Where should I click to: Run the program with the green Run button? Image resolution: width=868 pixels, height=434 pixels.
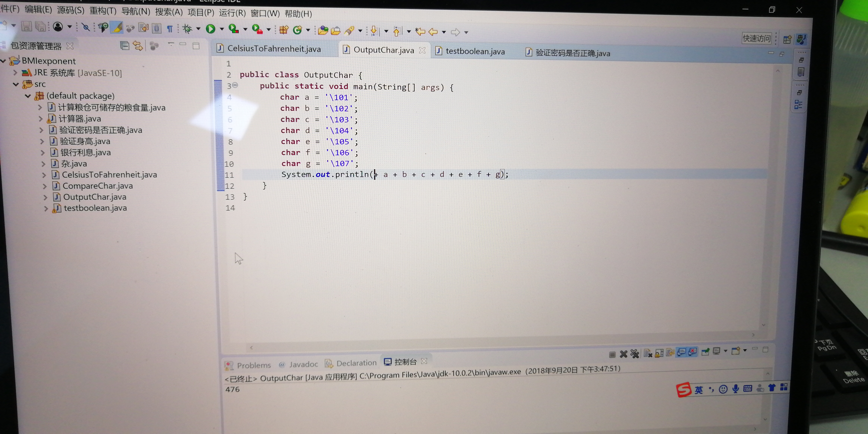(211, 29)
